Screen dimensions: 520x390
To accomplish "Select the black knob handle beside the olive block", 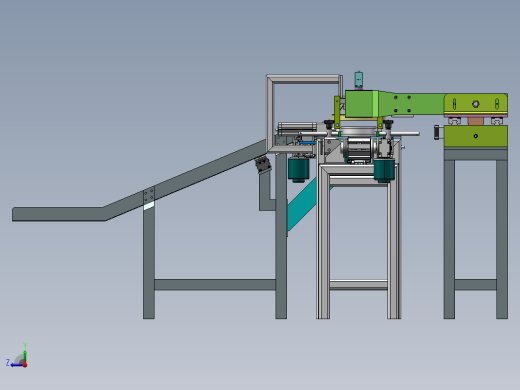I will click(x=437, y=132).
